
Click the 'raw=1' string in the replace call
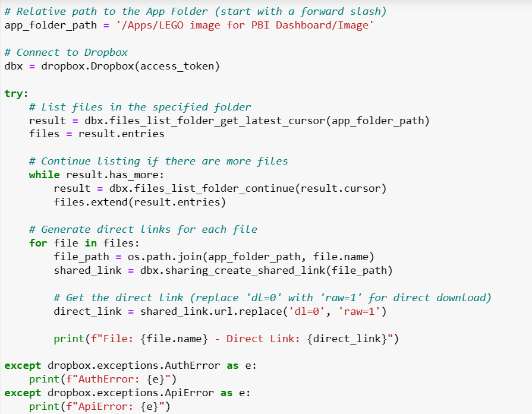[358, 311]
